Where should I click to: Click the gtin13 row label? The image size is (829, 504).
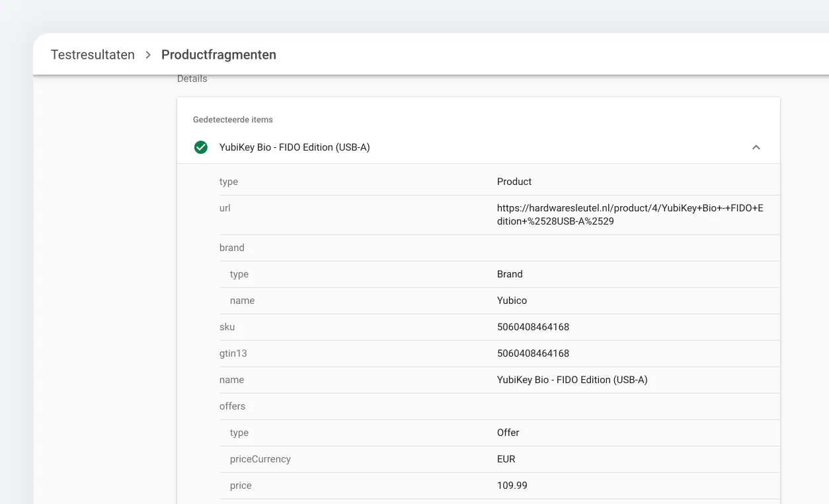pyautogui.click(x=233, y=353)
